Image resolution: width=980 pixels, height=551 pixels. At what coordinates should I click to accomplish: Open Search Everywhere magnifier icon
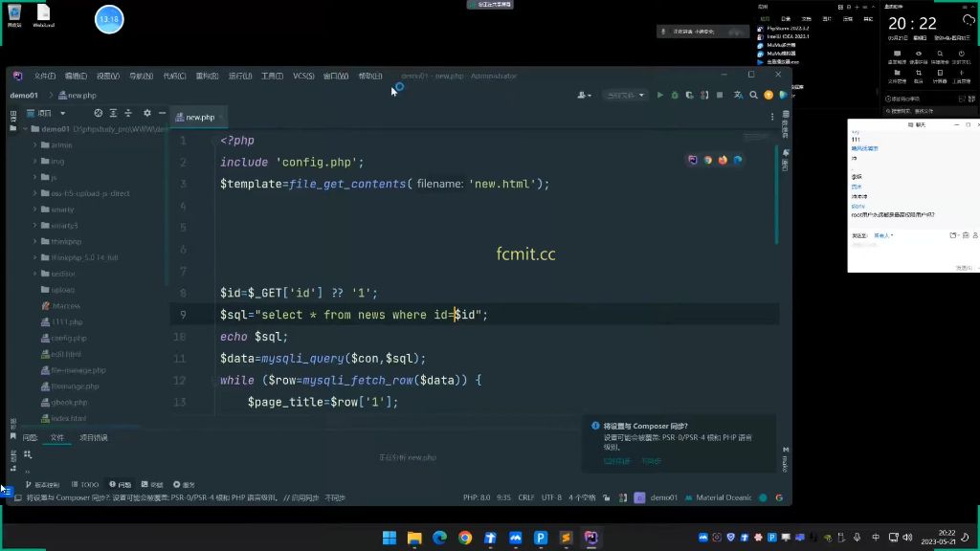[753, 95]
